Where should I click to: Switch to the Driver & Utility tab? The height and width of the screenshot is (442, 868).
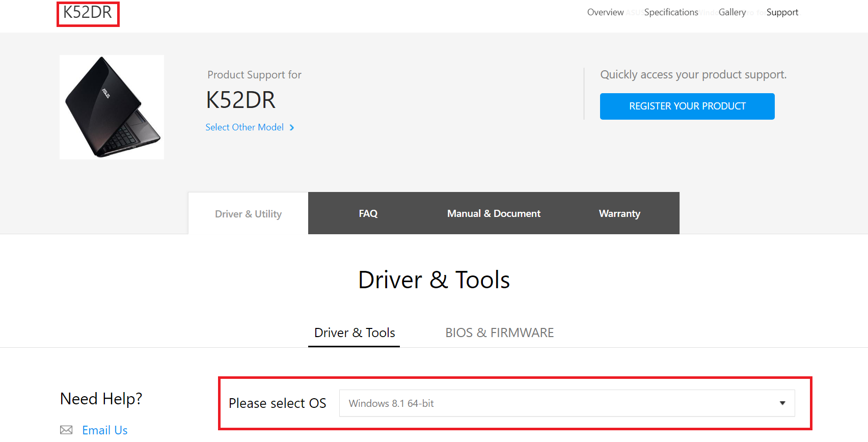click(248, 214)
